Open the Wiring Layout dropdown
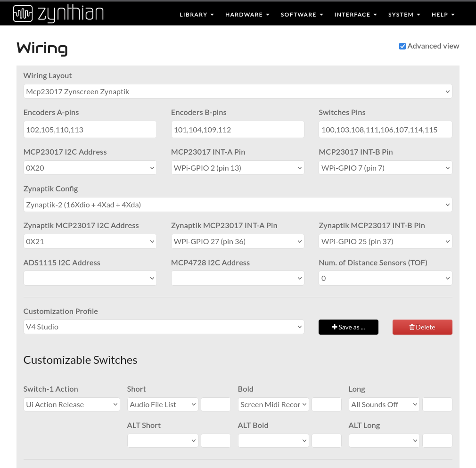The image size is (476, 468). click(x=238, y=91)
